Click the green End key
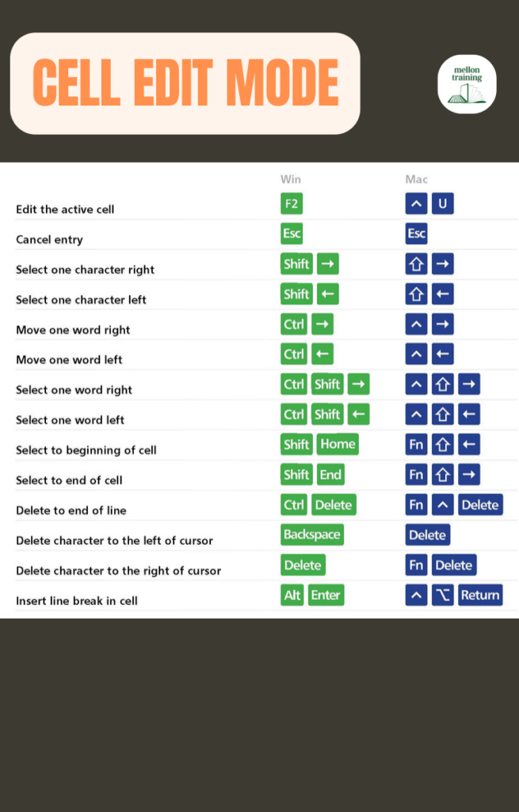Screen dimensions: 519x812 (x=330, y=474)
